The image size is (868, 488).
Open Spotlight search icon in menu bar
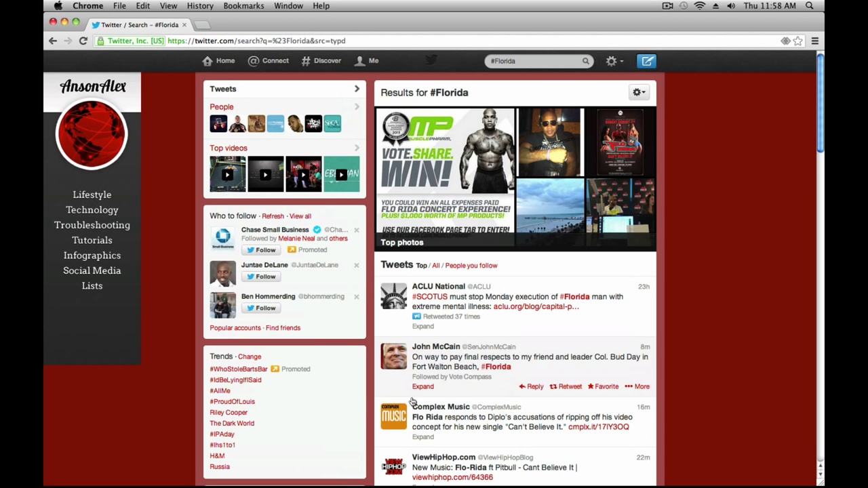(810, 6)
